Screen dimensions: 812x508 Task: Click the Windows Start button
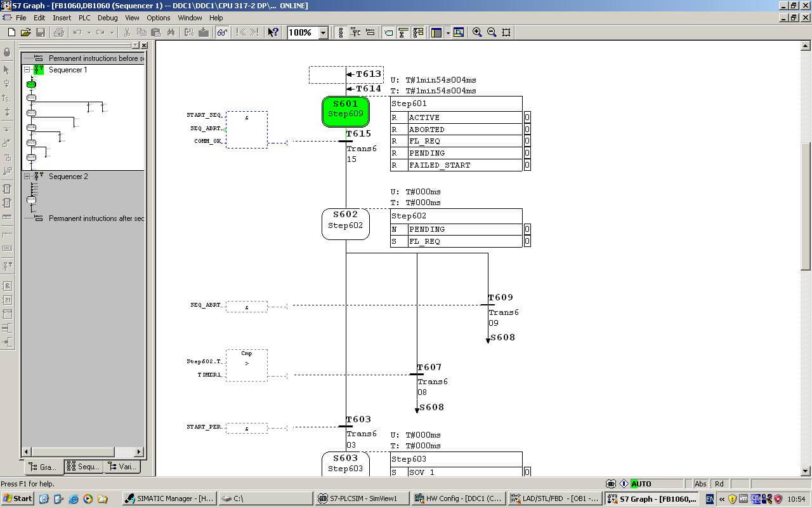point(18,498)
